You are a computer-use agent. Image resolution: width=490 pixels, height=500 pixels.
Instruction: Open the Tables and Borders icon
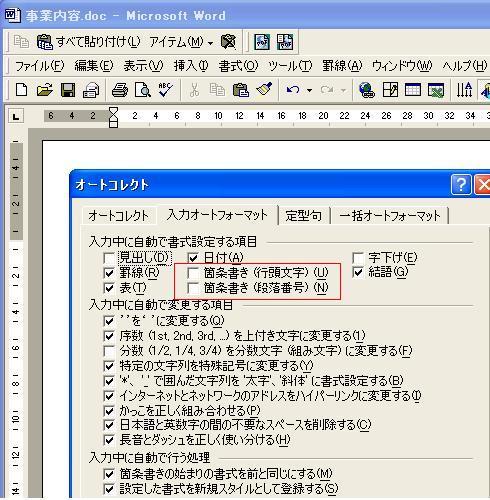coord(390,90)
